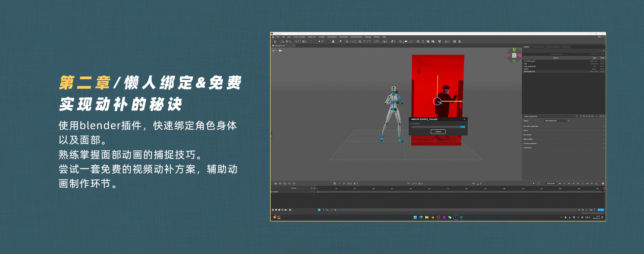Viewport: 644px width, 254px height.
Task: Click the timeline settings gear icon
Action: (x=603, y=184)
